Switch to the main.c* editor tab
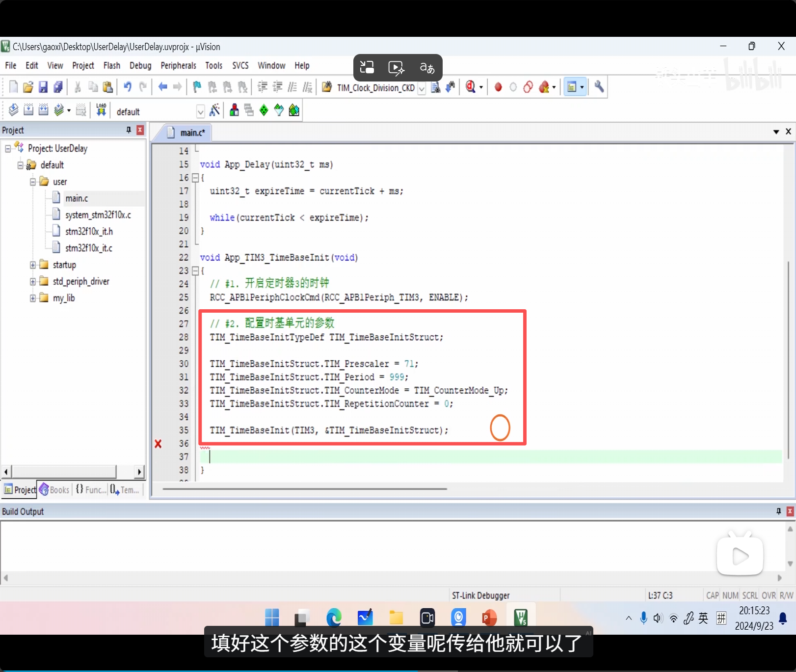This screenshot has width=796, height=672. (186, 133)
